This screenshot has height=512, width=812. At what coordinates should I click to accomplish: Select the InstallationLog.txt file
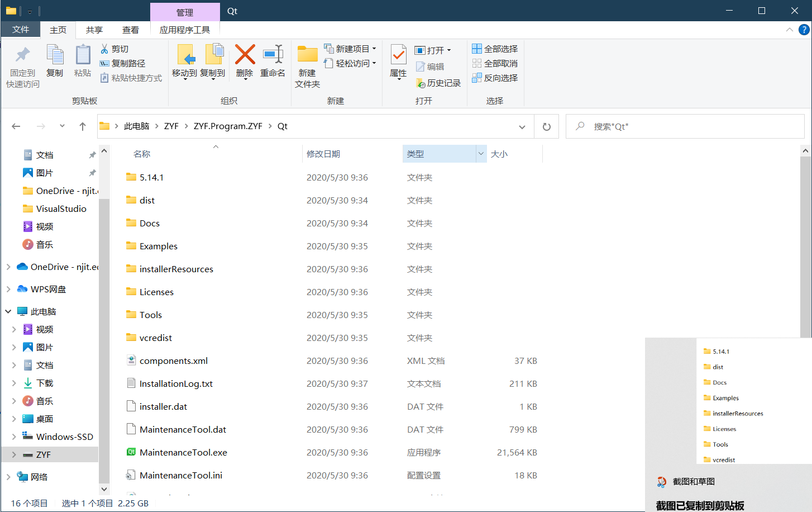170,383
